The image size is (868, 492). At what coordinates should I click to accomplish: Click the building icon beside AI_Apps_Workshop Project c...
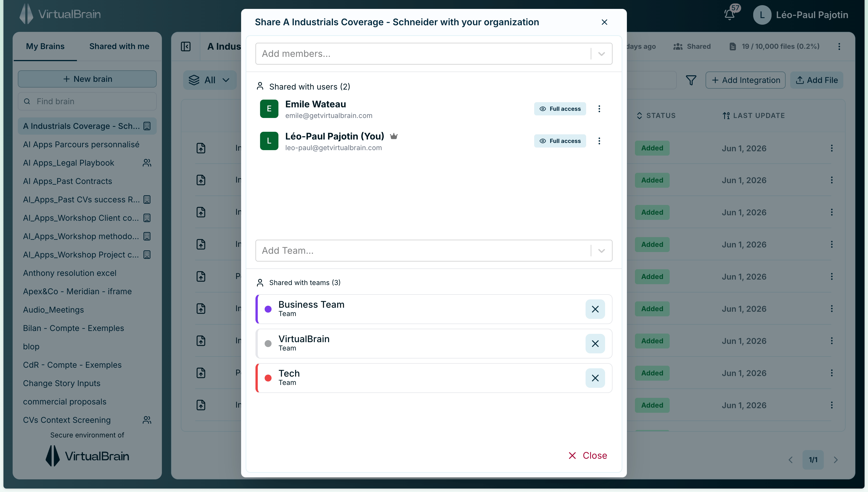pyautogui.click(x=147, y=255)
